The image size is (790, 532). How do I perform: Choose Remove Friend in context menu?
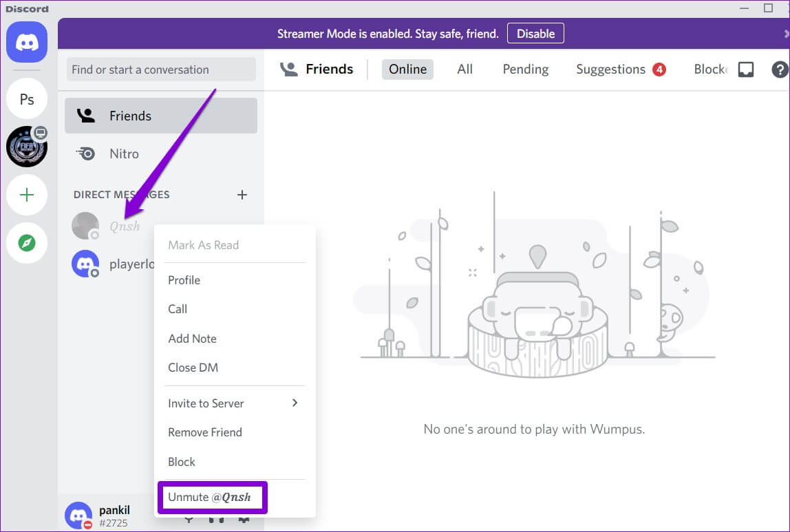pos(235,432)
